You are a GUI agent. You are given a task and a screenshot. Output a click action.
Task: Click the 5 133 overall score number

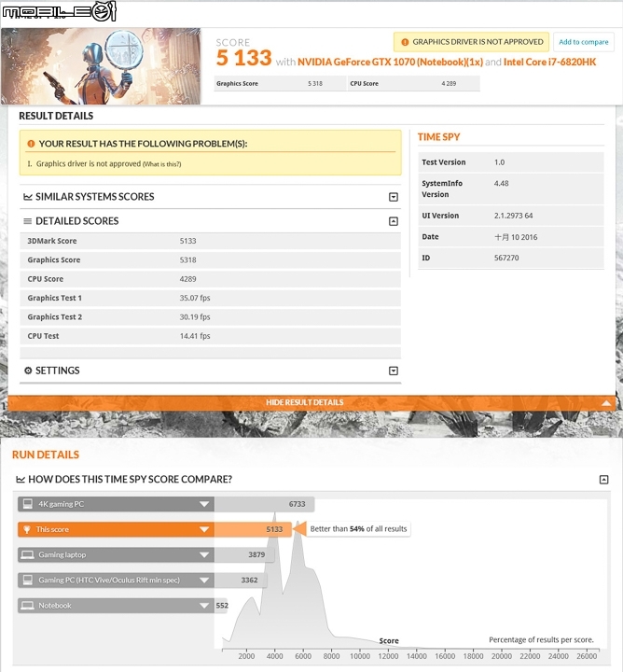point(243,58)
